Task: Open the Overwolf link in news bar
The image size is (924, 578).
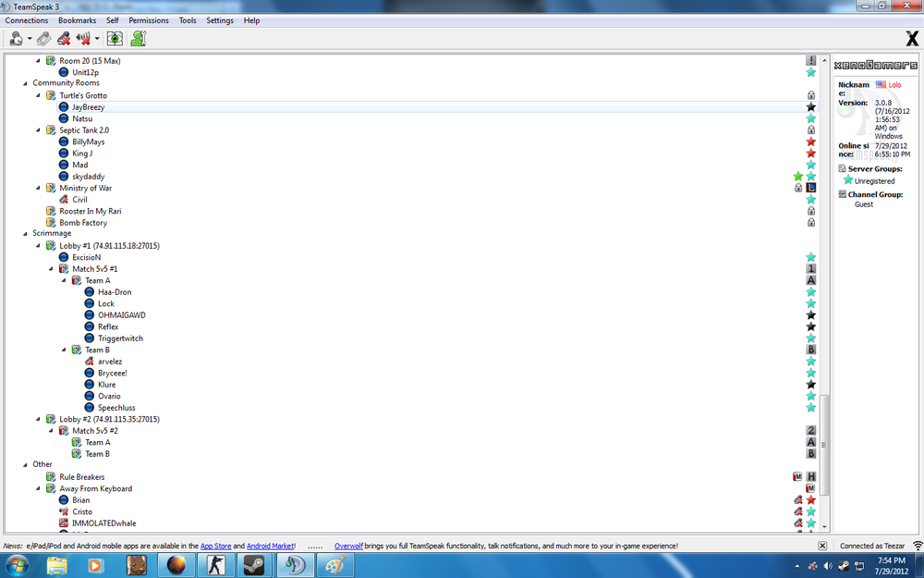Action: tap(348, 547)
